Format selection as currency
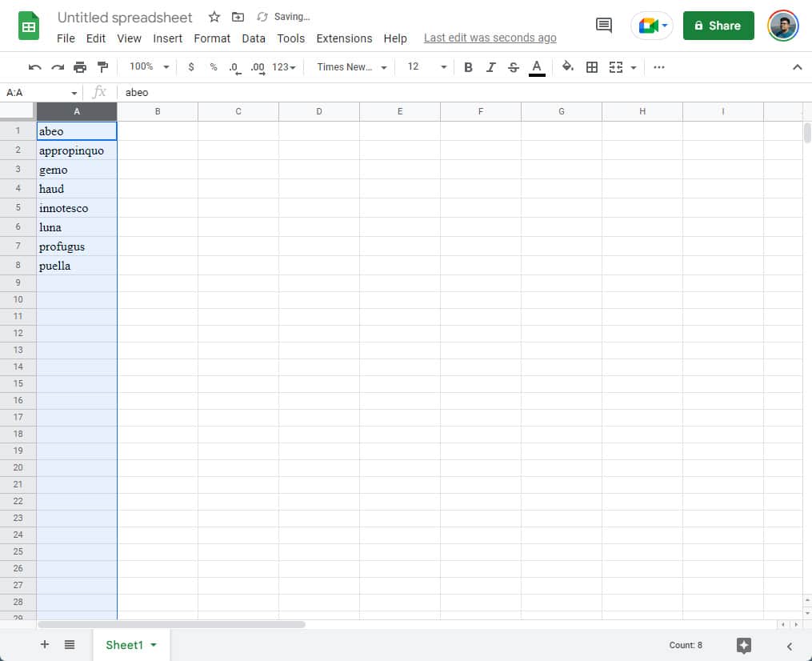Viewport: 812px width, 661px height. pyautogui.click(x=190, y=66)
